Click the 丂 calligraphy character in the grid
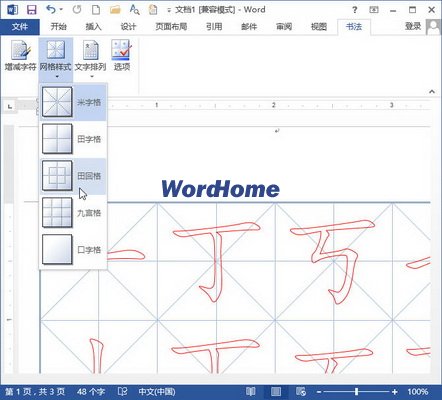442x400 pixels. coord(333,262)
